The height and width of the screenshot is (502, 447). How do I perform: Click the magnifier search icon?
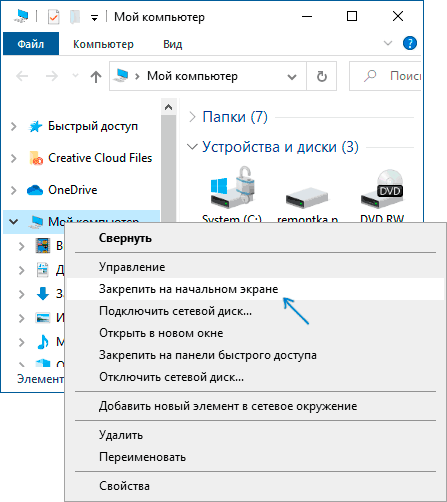click(x=370, y=76)
